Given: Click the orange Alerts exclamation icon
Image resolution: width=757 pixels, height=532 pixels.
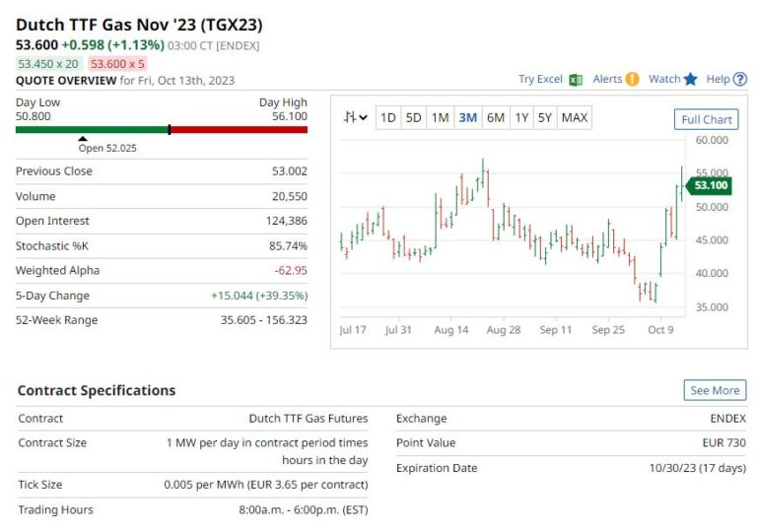Looking at the screenshot, I should 632,79.
